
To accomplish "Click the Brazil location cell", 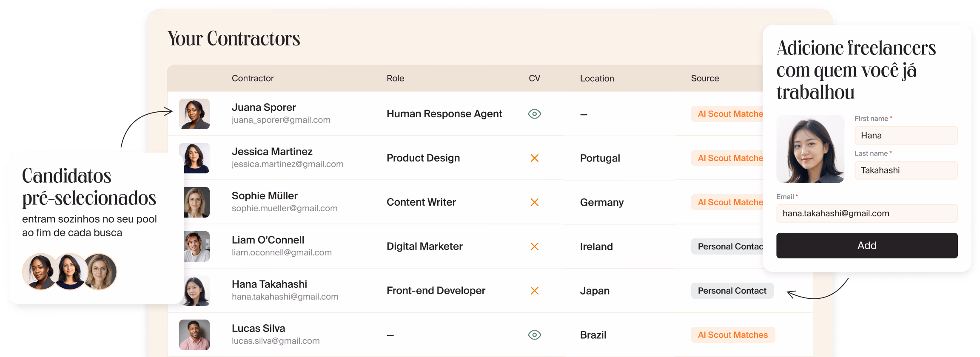I will 593,335.
